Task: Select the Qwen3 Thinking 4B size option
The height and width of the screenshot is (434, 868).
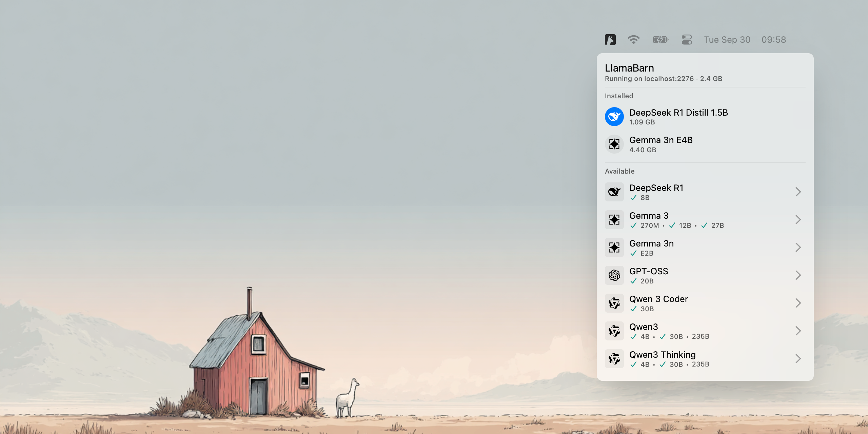Action: click(x=644, y=364)
